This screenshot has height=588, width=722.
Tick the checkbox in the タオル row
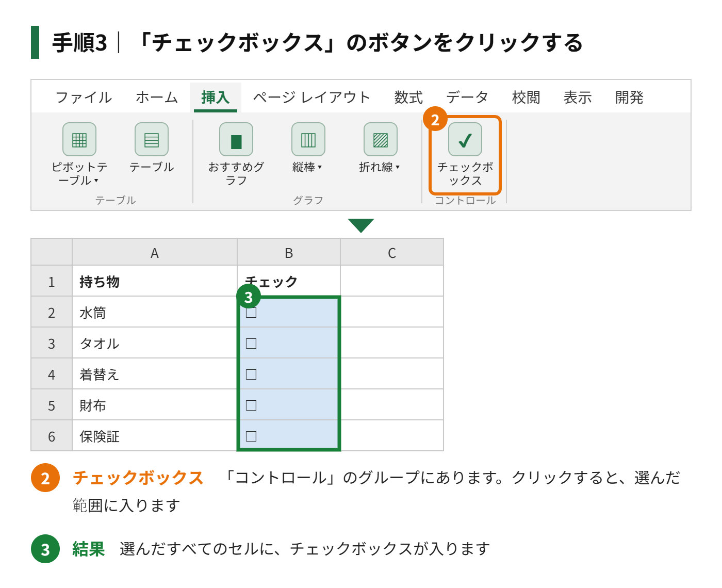(x=251, y=344)
